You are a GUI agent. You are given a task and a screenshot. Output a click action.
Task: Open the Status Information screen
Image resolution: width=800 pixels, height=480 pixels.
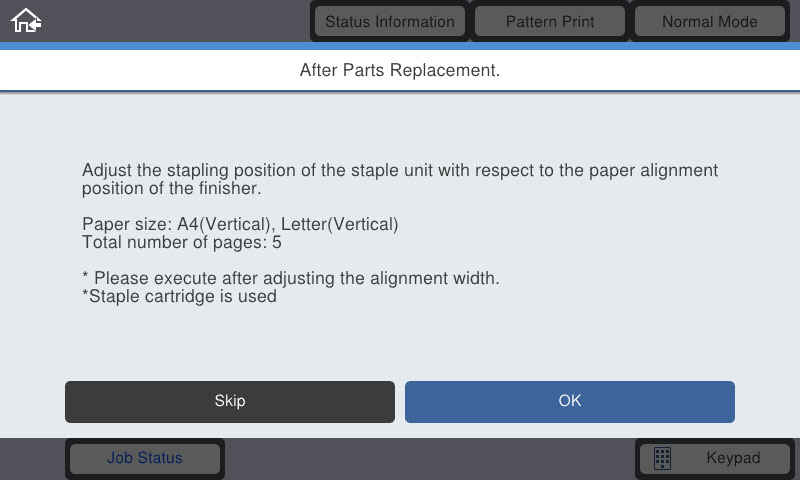(x=390, y=21)
